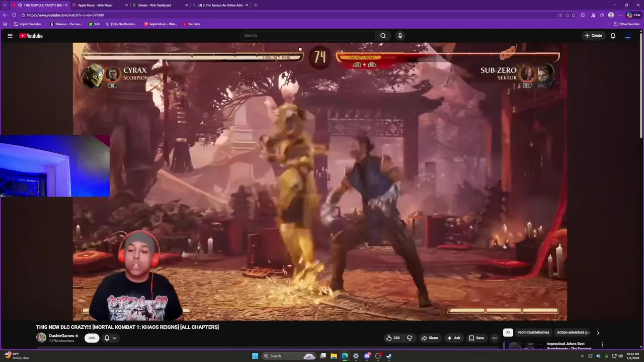This screenshot has height=362, width=644.
Task: Select the Action-adventure games chip
Action: tap(573, 332)
